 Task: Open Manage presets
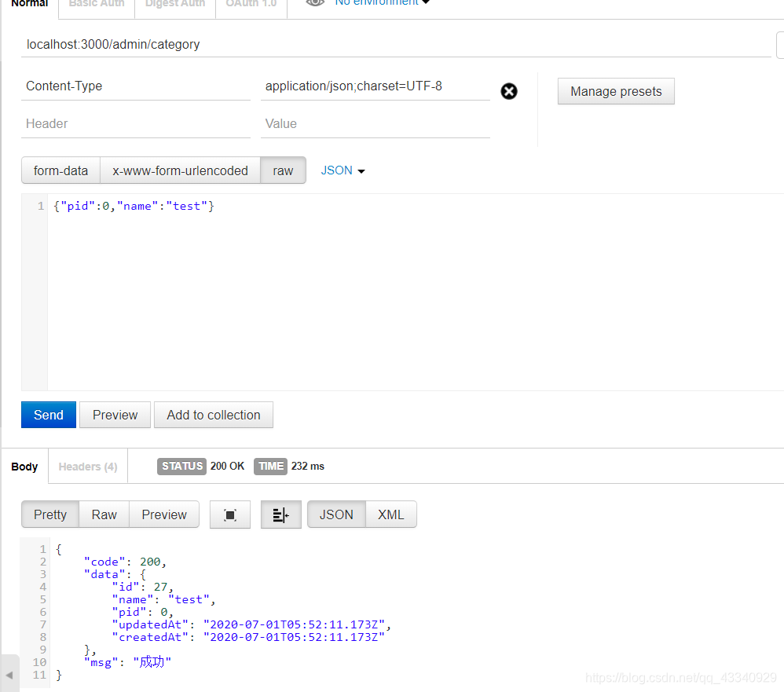[616, 91]
